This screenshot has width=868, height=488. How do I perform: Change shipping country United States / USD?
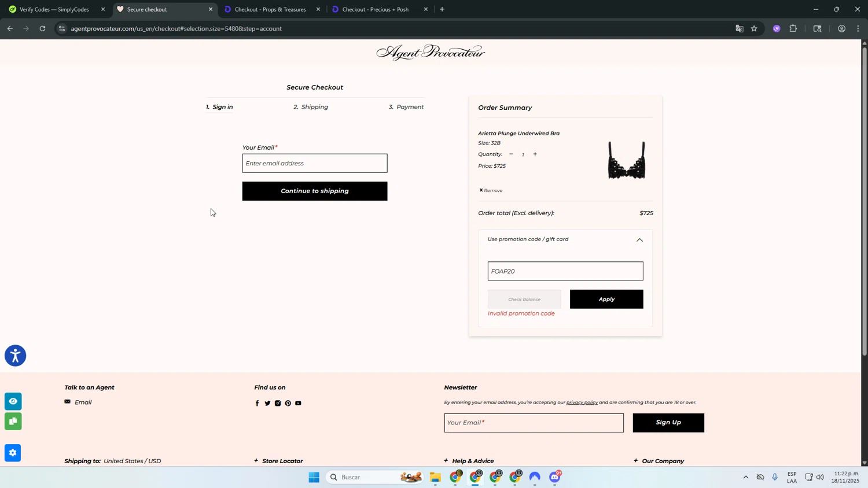[132, 461]
